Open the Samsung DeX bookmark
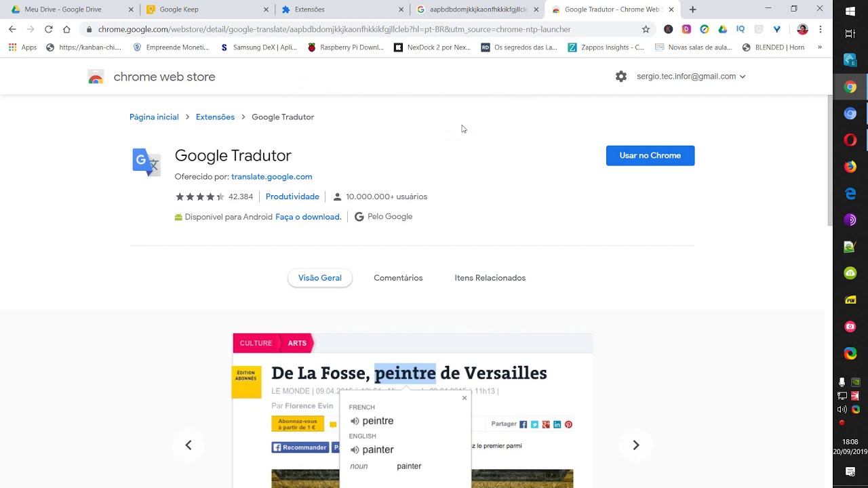This screenshot has height=488, width=868. coord(259,47)
